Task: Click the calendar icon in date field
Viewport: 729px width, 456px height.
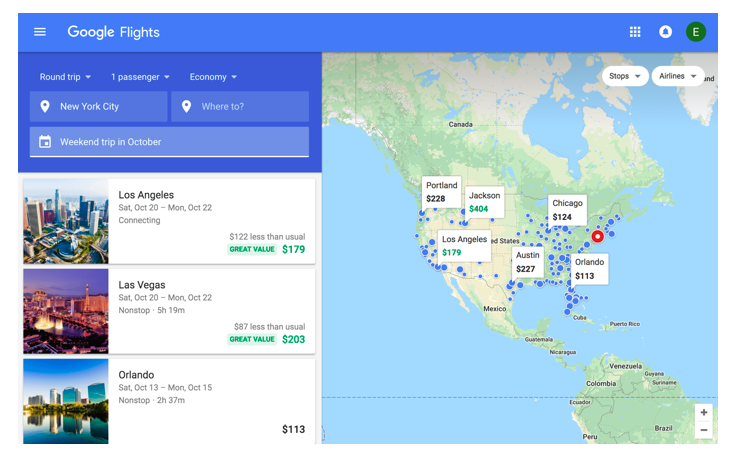Action: coord(45,142)
